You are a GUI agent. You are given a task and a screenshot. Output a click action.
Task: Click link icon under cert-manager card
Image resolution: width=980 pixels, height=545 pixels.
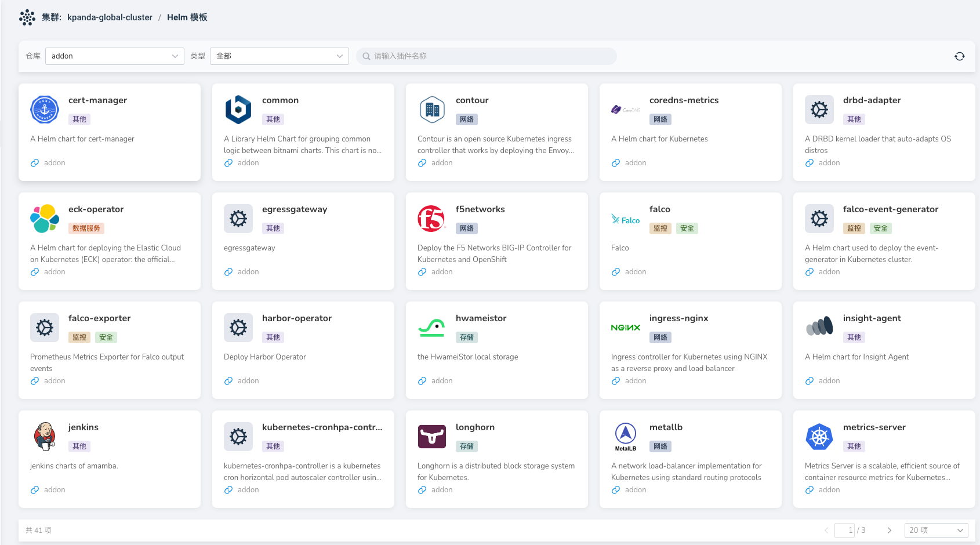point(35,163)
